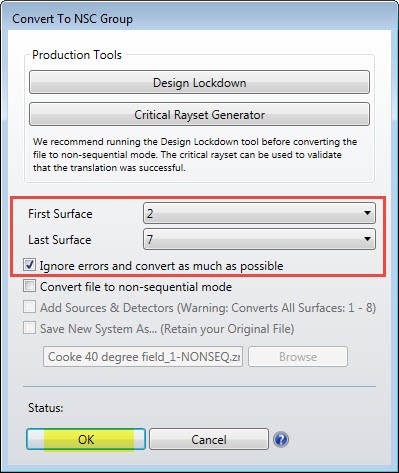
Task: Launch the Design Lockdown tool
Action: (x=199, y=82)
